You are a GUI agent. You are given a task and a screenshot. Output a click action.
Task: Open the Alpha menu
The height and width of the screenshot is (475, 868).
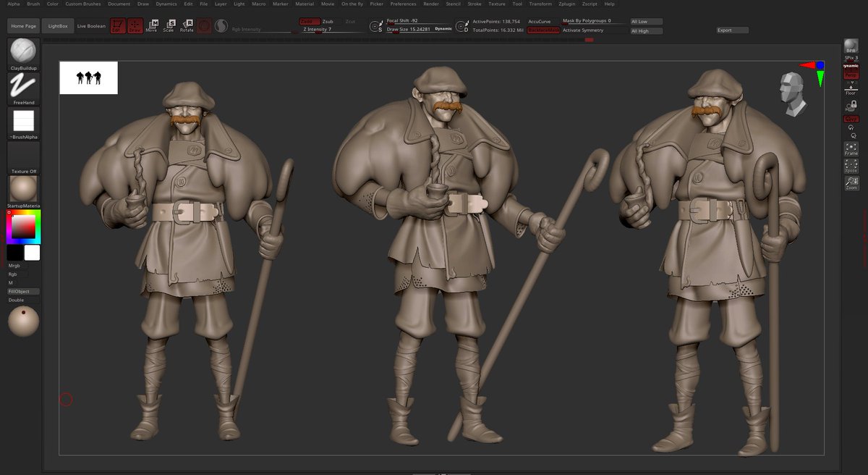coord(14,4)
